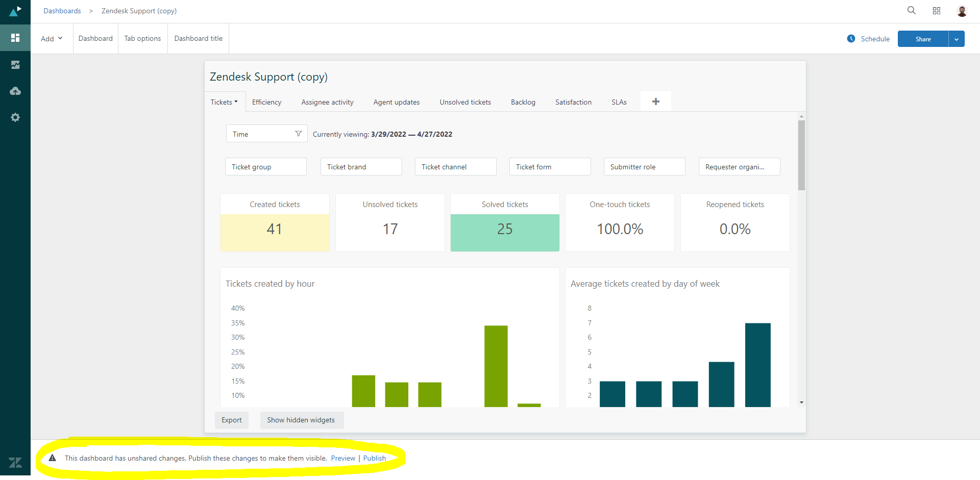Click the Show hidden widgets button
This screenshot has width=980, height=480.
(301, 420)
